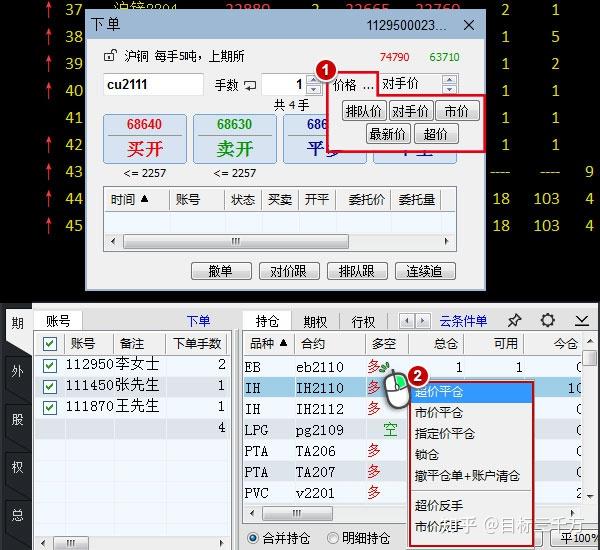This screenshot has width=600, height=550.
Task: Click the 撤单 button
Action: click(221, 271)
